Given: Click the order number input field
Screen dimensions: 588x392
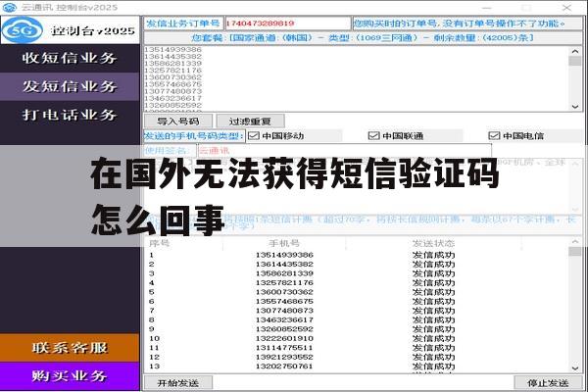Looking at the screenshot, I should click(287, 24).
